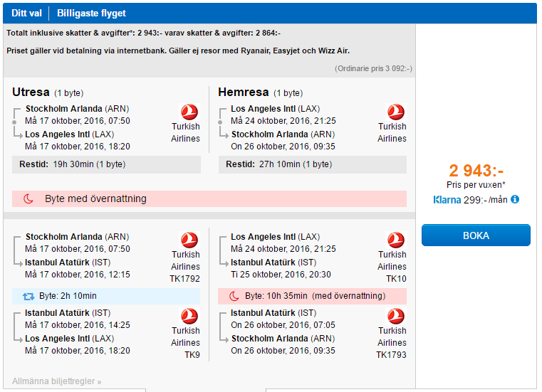Click the Klarna 299:- /mån text
Screen dimensions: 542x392
coord(471,200)
